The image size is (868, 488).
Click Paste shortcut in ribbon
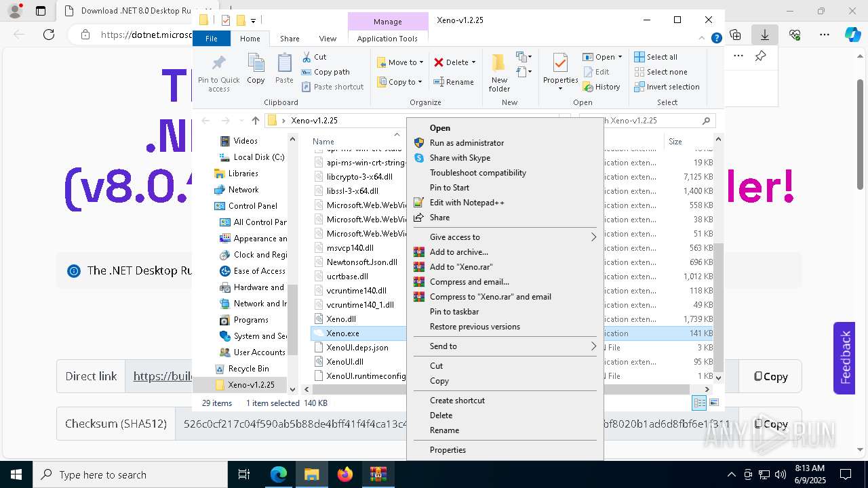point(332,87)
